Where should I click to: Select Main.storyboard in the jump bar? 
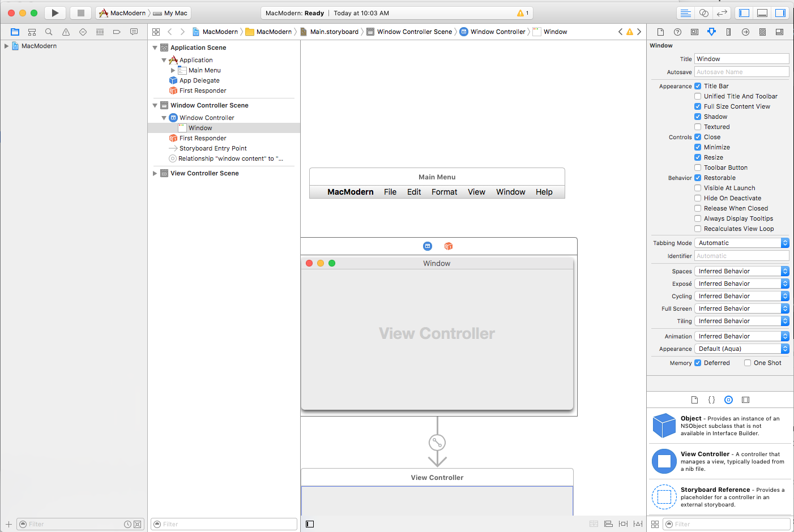[x=334, y=32]
